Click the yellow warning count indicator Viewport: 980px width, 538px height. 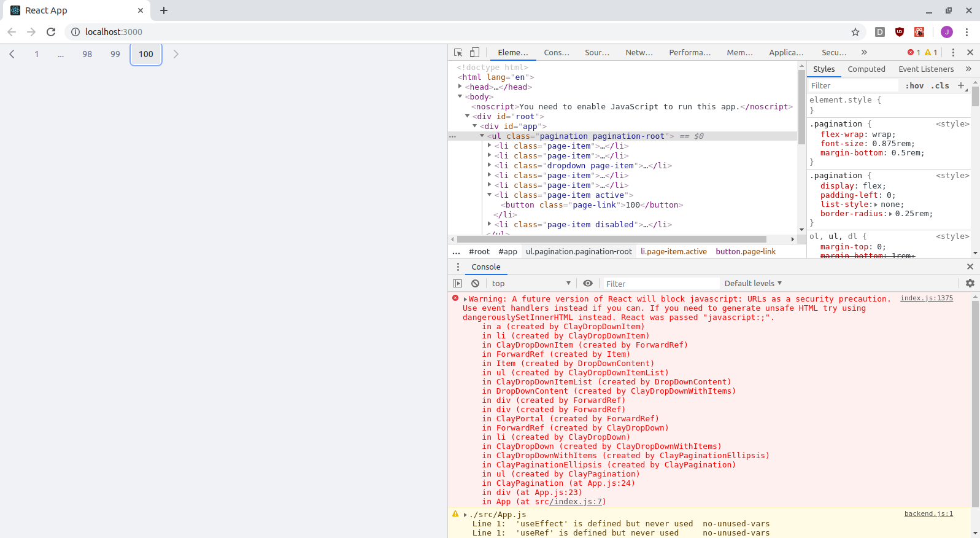(931, 53)
